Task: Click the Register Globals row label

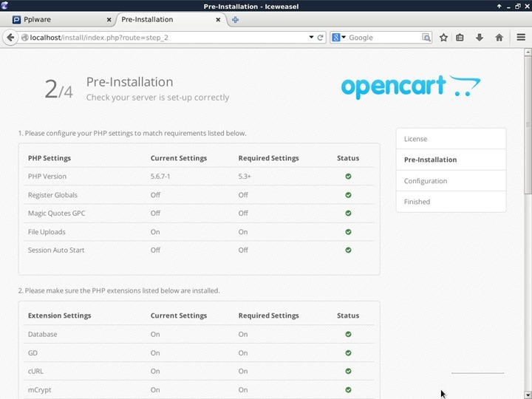Action: (52, 195)
